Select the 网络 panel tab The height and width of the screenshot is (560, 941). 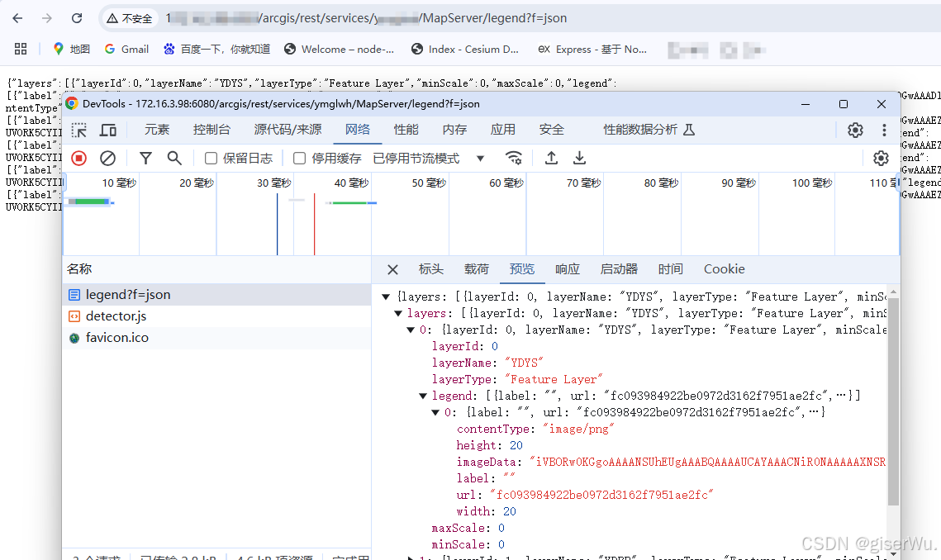tap(358, 130)
